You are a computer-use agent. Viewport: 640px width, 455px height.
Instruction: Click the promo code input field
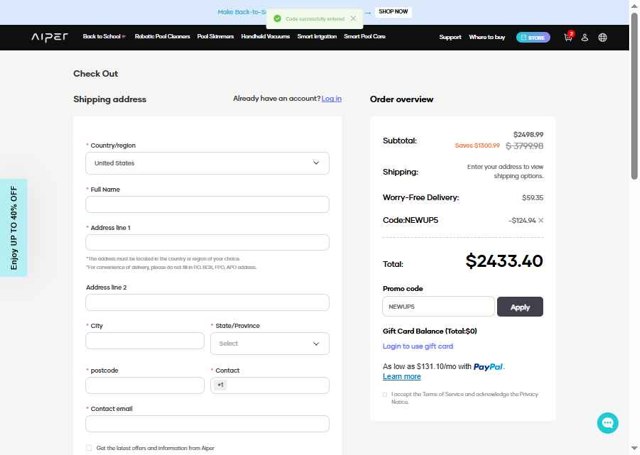tap(438, 306)
